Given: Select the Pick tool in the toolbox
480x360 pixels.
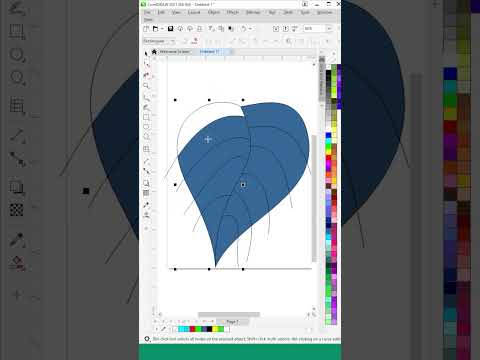Looking at the screenshot, I should point(146,53).
